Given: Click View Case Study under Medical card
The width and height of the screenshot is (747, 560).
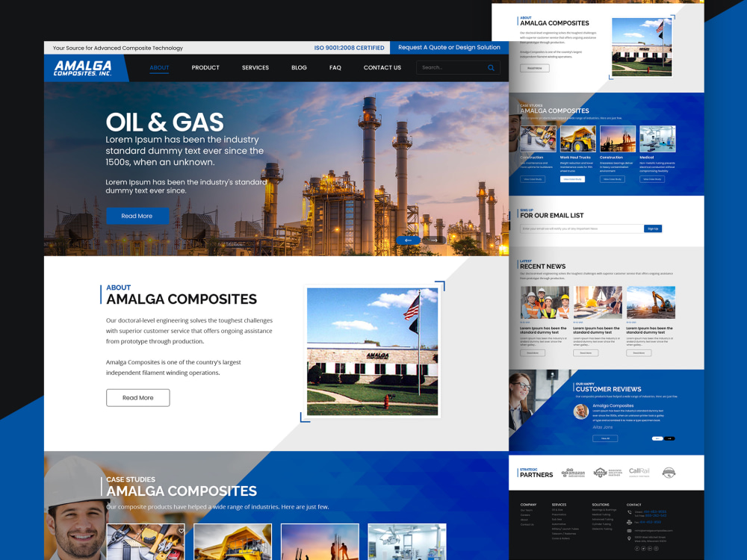Looking at the screenshot, I should [651, 179].
